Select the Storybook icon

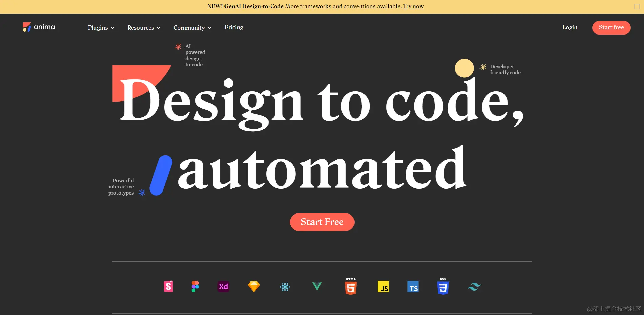168,287
